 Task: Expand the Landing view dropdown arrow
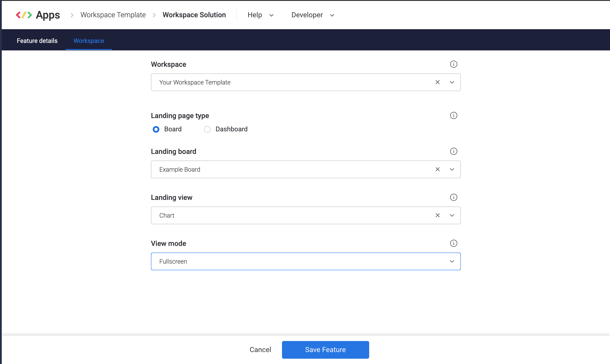452,215
